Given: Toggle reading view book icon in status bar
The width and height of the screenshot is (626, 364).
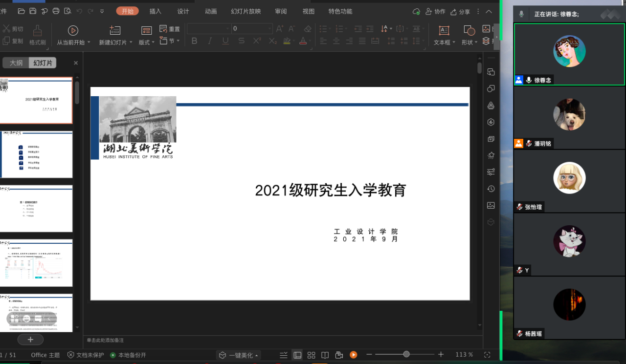Looking at the screenshot, I should [325, 355].
